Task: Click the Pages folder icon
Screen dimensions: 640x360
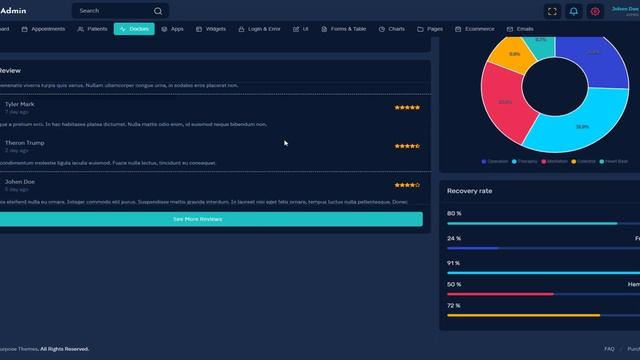Action: tap(420, 29)
